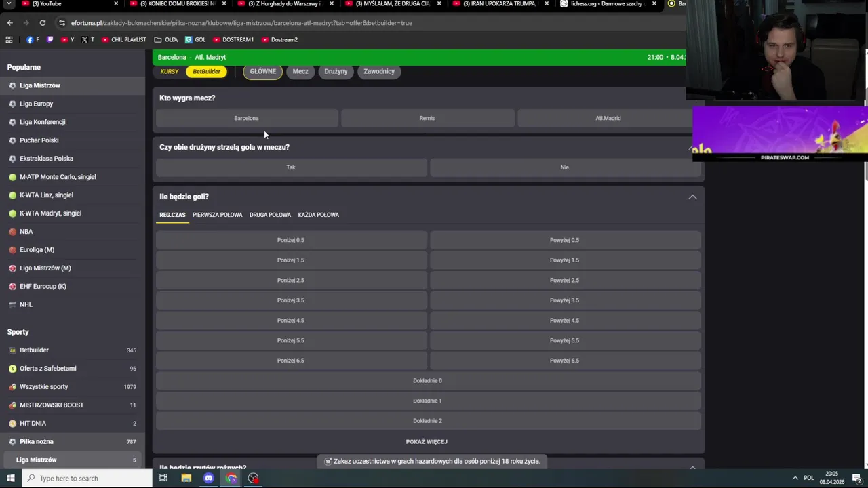
Task: Select the KURSY tab
Action: point(170,71)
